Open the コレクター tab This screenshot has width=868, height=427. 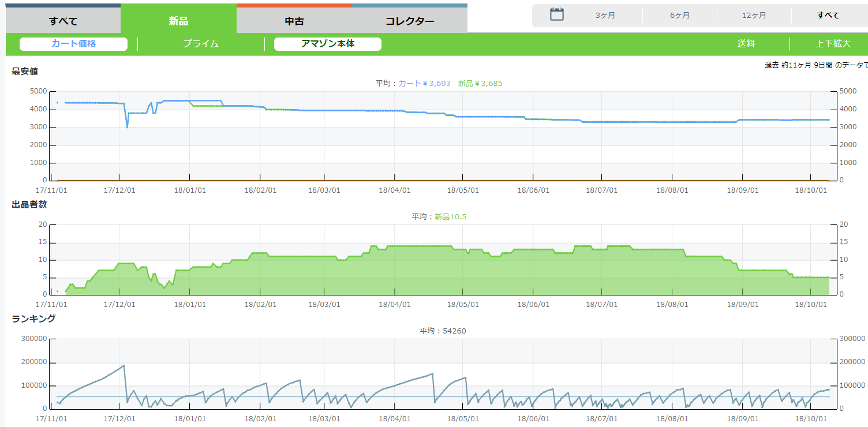click(x=409, y=21)
